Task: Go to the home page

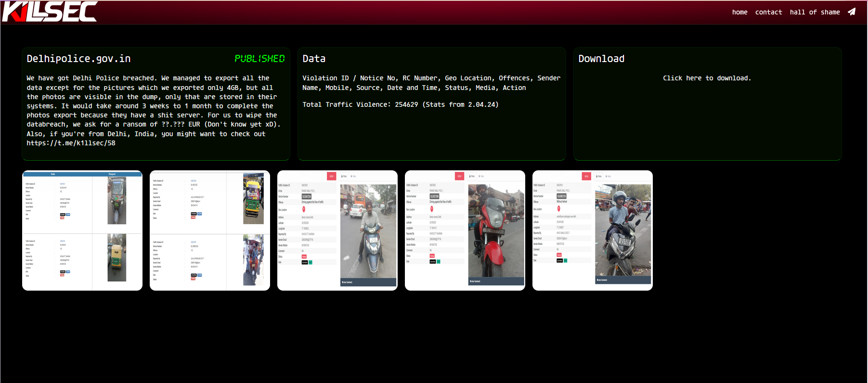Action: pyautogui.click(x=739, y=12)
